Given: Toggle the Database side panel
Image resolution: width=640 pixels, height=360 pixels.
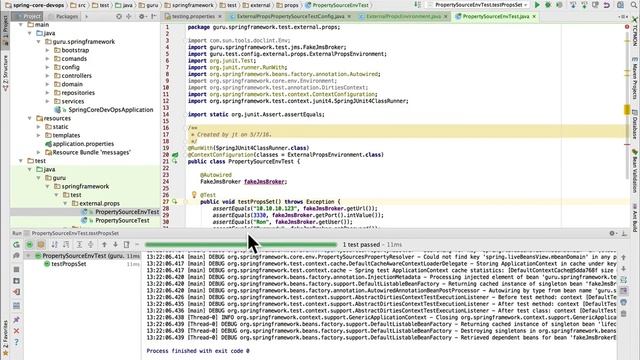Looking at the screenshot, I should 635,124.
